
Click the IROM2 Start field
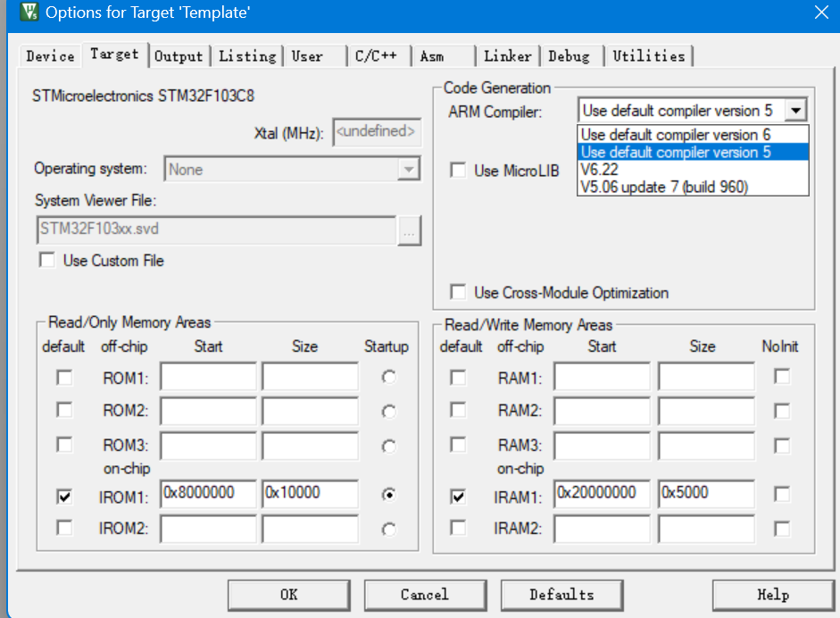[x=208, y=529]
